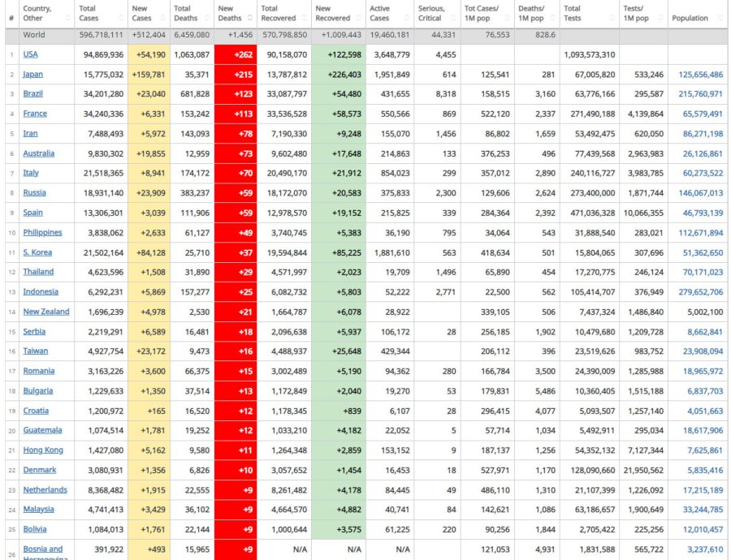Click USA new recovered cell +122,598
The width and height of the screenshot is (731, 560).
[339, 54]
